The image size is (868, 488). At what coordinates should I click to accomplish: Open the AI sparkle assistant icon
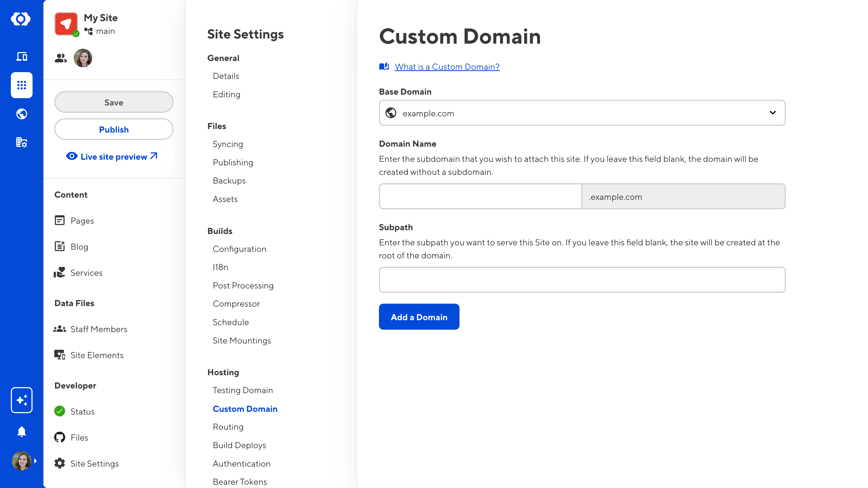22,400
